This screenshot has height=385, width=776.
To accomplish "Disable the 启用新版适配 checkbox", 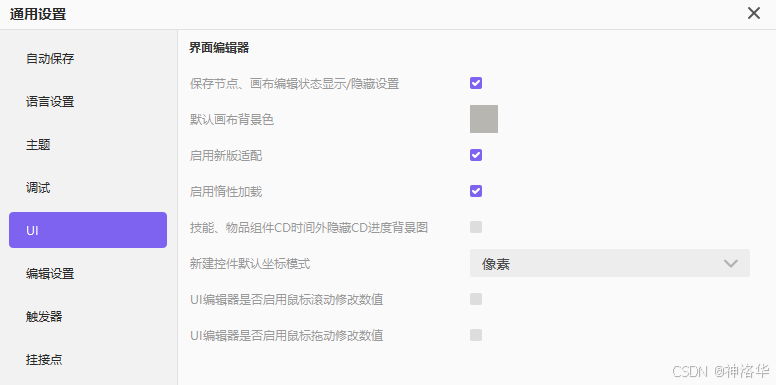I will (476, 155).
